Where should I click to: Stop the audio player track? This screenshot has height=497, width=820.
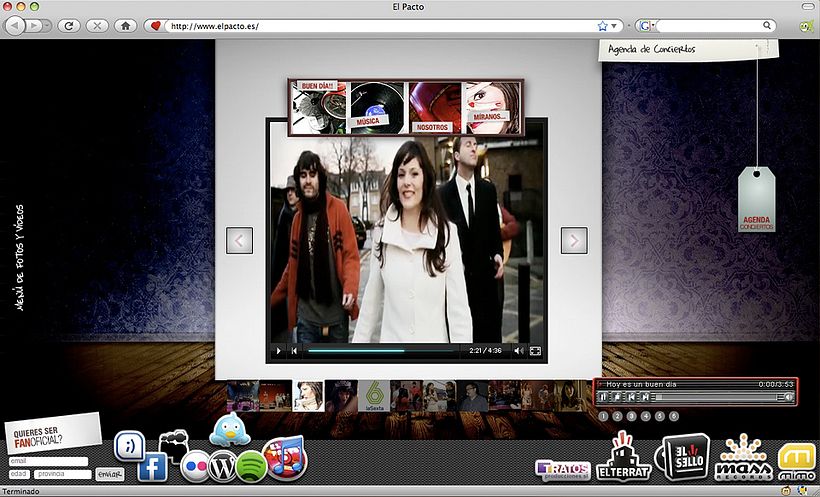tap(617, 397)
